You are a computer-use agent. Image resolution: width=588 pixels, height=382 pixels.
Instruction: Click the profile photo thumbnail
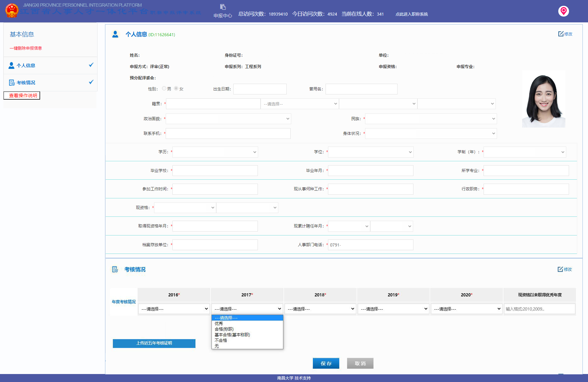[x=543, y=99]
